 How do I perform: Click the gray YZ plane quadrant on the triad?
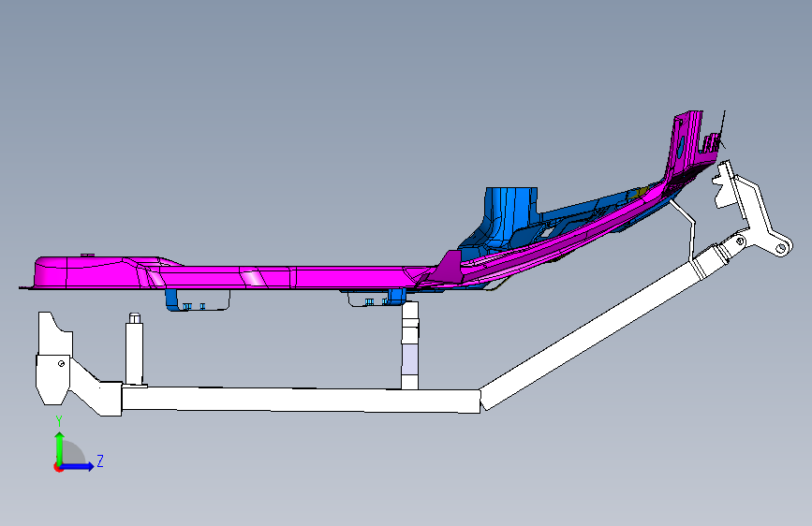pyautogui.click(x=72, y=454)
